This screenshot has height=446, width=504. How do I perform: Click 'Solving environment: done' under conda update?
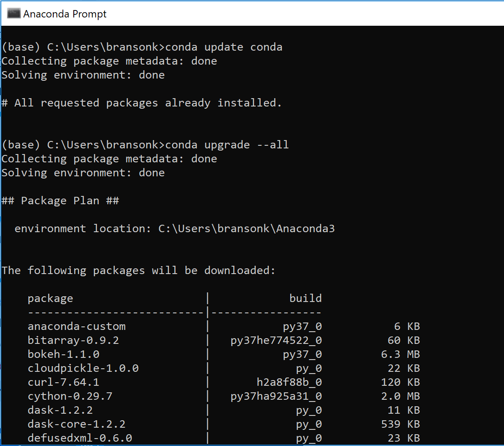tap(83, 75)
